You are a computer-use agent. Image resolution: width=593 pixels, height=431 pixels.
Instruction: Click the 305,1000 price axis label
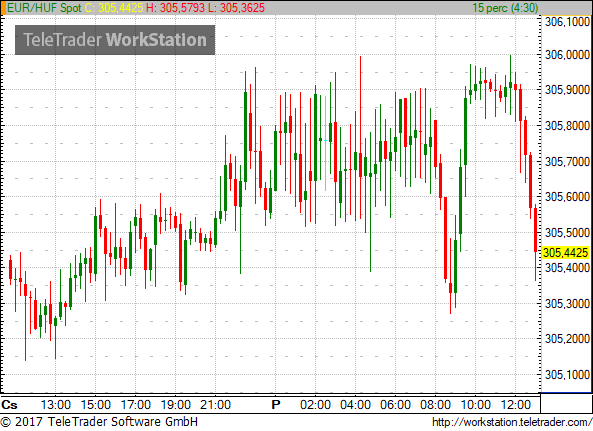click(x=567, y=375)
